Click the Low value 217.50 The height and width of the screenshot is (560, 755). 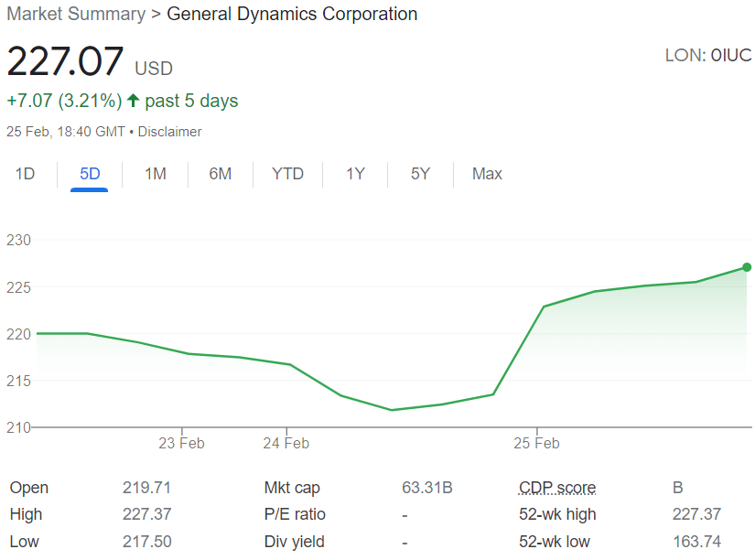click(146, 541)
